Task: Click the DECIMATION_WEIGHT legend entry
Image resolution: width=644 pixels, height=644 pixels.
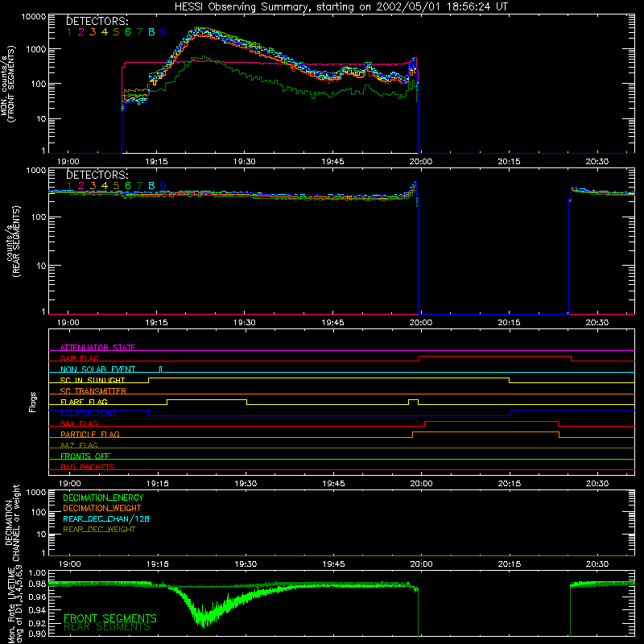Action: [x=102, y=508]
